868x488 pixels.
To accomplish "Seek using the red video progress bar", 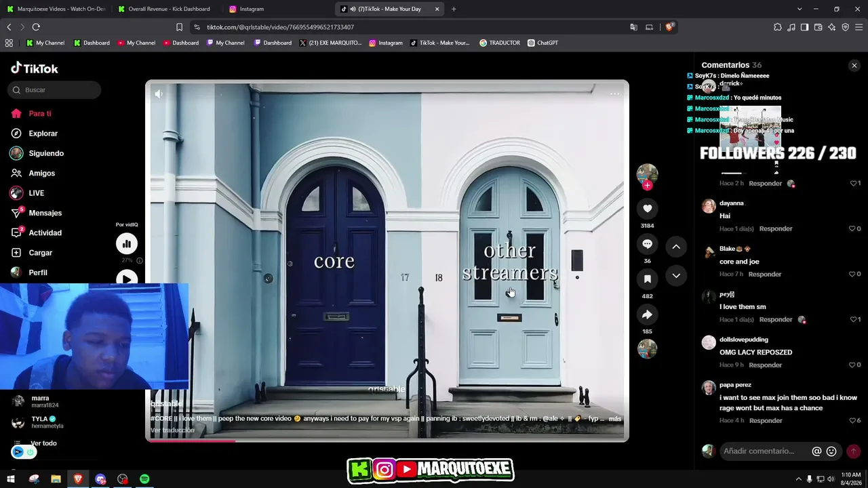I will [x=387, y=441].
